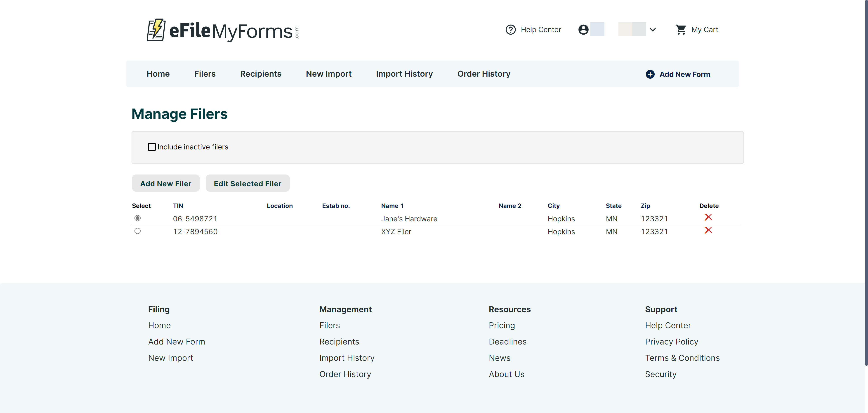Select the radio button for XYZ Filer
The width and height of the screenshot is (868, 413).
tap(137, 231)
